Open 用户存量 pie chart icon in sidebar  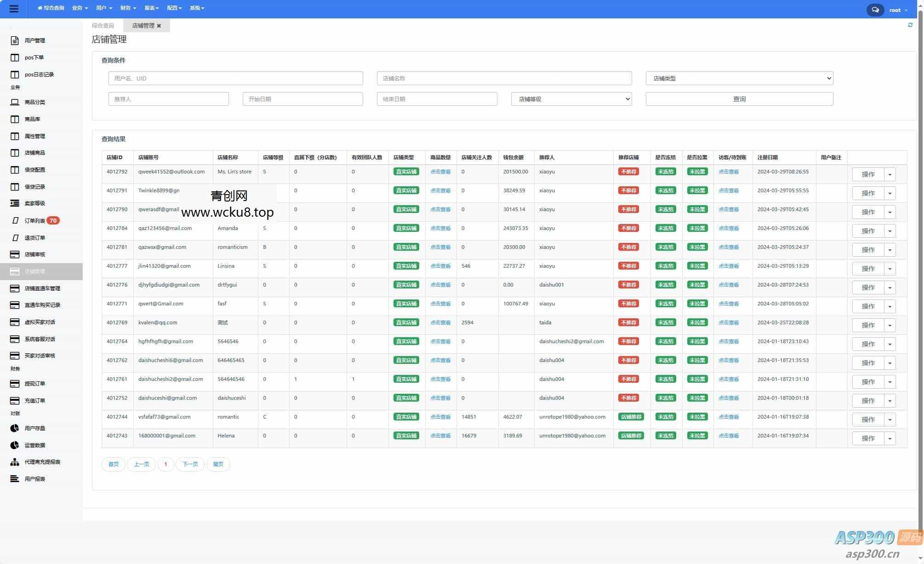[x=15, y=428]
